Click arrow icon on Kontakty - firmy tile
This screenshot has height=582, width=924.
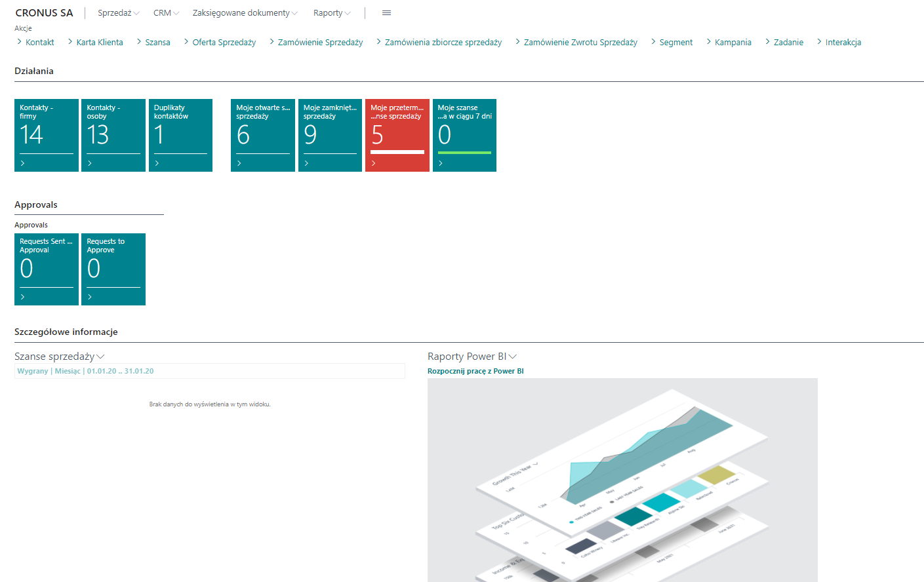(23, 163)
